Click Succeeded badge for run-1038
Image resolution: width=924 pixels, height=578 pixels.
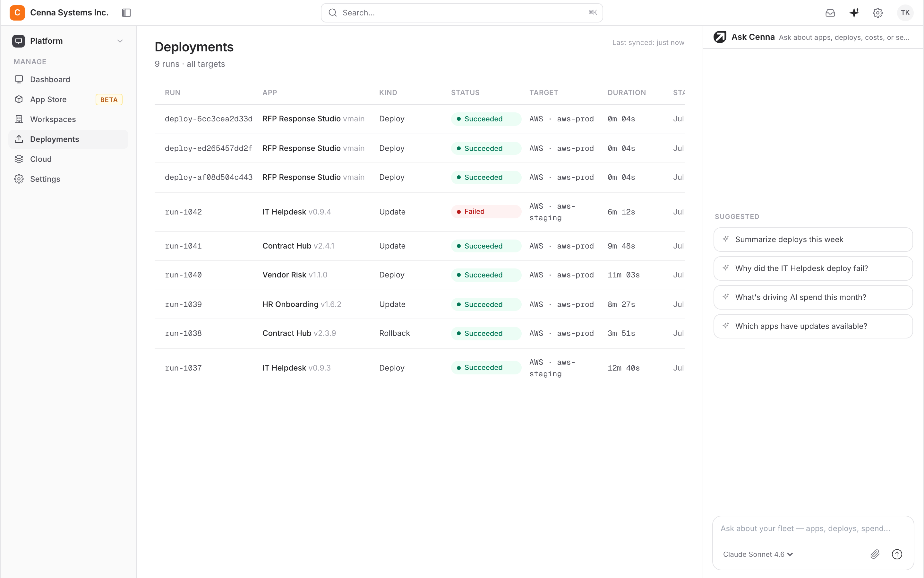pyautogui.click(x=486, y=333)
